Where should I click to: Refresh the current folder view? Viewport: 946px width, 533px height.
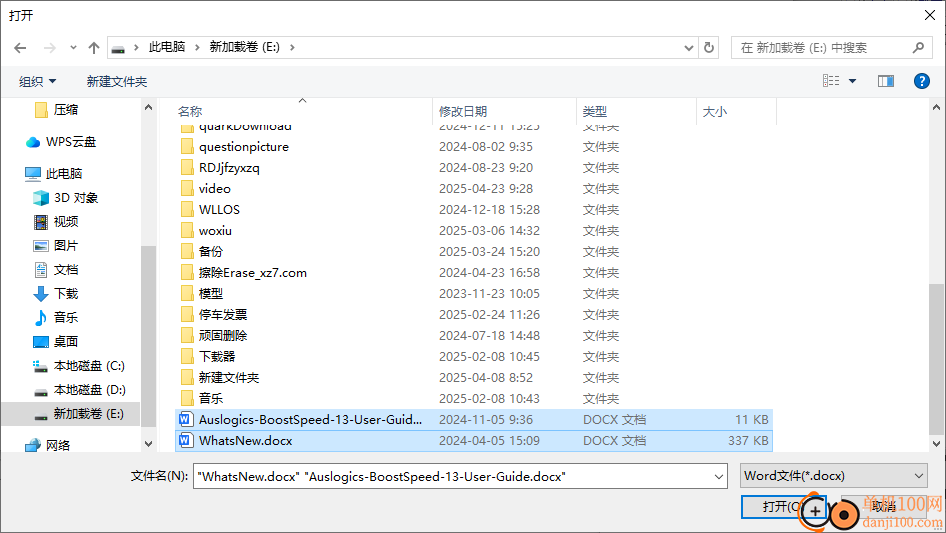tap(710, 48)
